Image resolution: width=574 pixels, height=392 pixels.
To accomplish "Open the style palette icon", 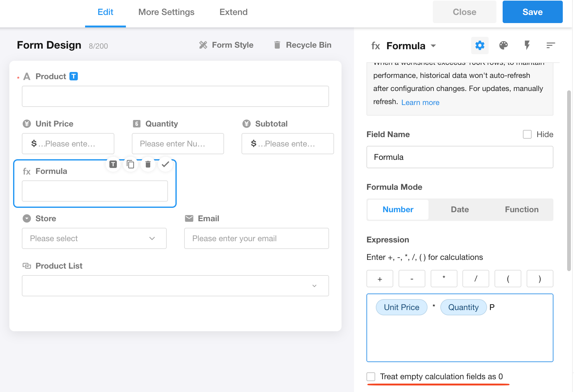I will click(503, 45).
